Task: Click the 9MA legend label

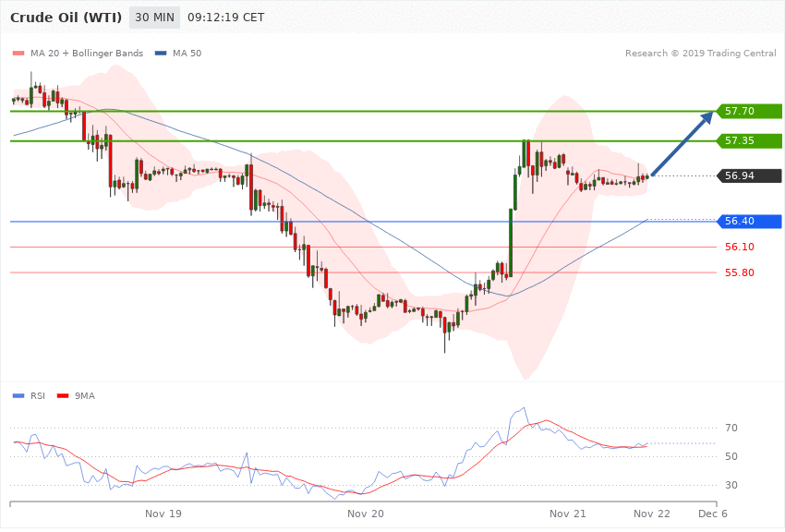Action: click(x=85, y=396)
